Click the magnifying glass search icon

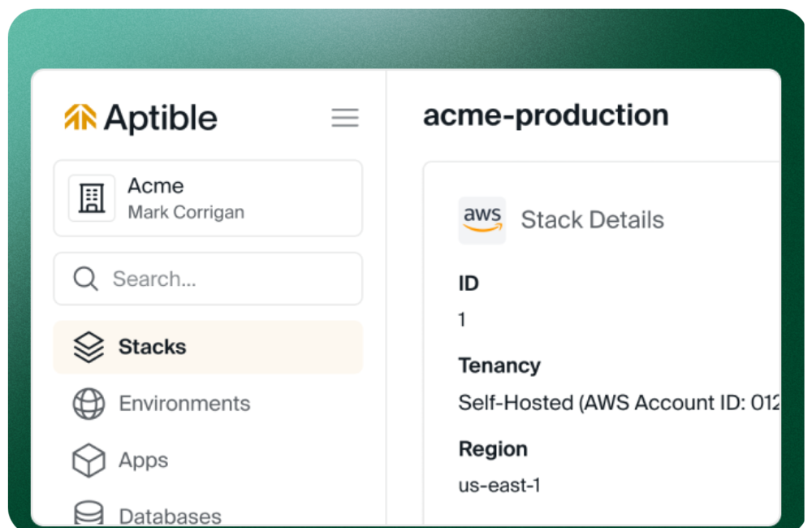click(x=85, y=279)
